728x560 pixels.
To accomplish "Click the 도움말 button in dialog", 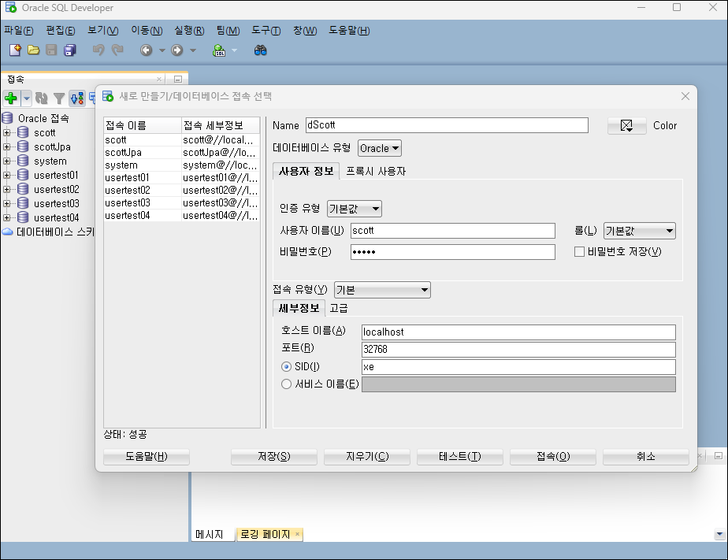I will (x=147, y=457).
